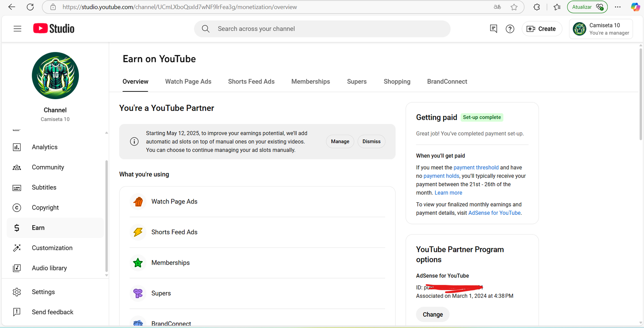The height and width of the screenshot is (328, 644).
Task: Open the Help question mark icon
Action: (510, 29)
